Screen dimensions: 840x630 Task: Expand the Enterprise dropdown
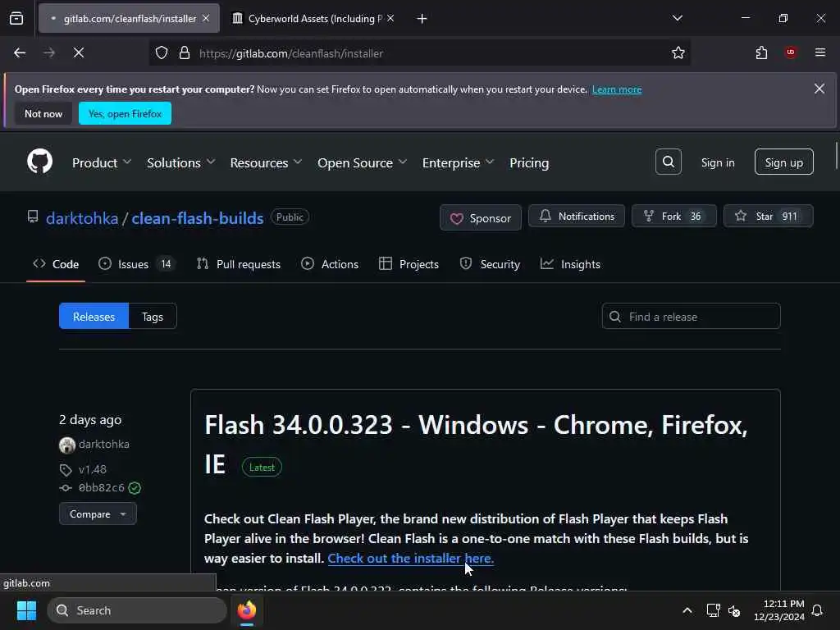(458, 163)
